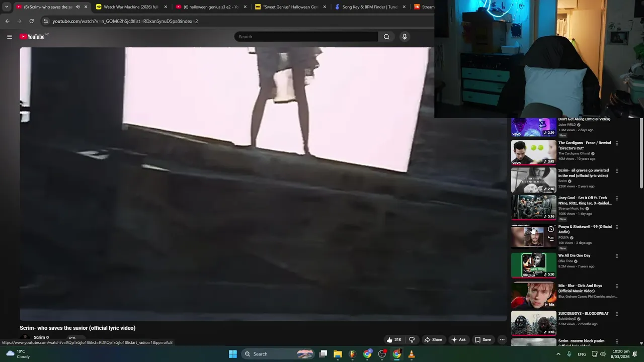Open options menu for Cardigans Erase / Rewind
Image resolution: width=644 pixels, height=362 pixels.
(x=617, y=143)
